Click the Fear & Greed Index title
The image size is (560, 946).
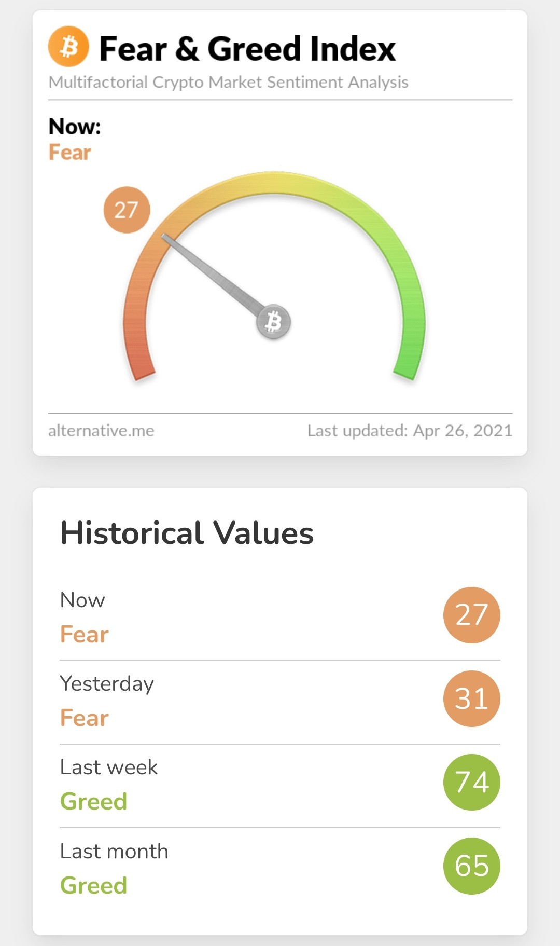point(247,49)
